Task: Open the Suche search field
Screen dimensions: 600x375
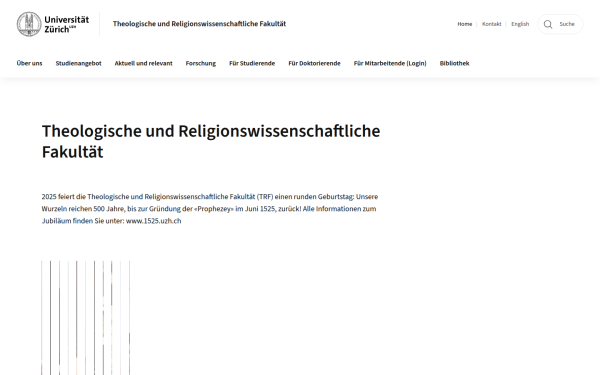Action: pyautogui.click(x=560, y=24)
